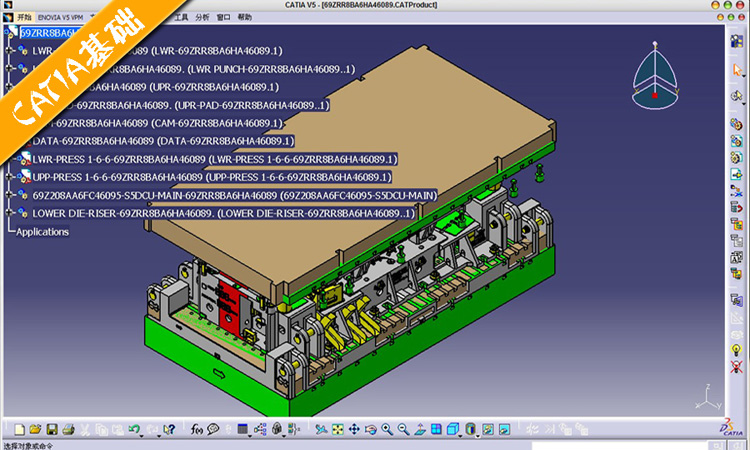Open the 帮助 (Help) menu
The image size is (750, 450).
245,17
